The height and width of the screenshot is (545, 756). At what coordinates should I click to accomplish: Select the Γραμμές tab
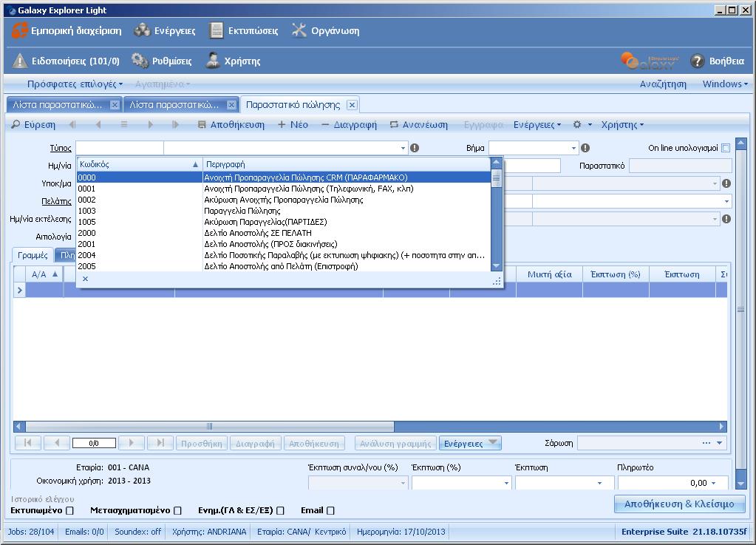click(x=33, y=255)
